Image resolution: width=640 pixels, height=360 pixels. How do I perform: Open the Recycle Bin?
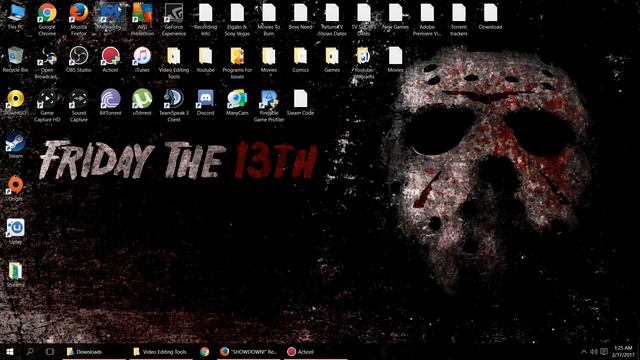[x=16, y=60]
